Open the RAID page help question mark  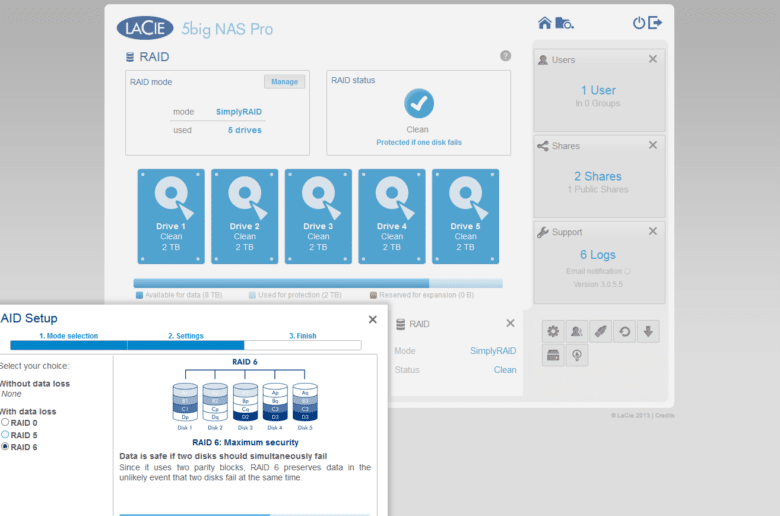[x=505, y=56]
